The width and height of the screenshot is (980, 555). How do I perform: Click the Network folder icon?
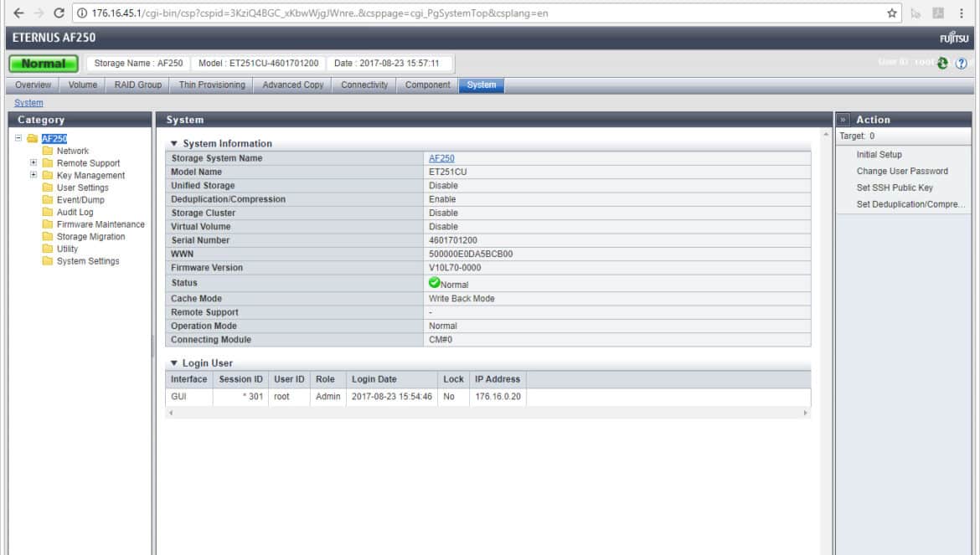(x=48, y=151)
